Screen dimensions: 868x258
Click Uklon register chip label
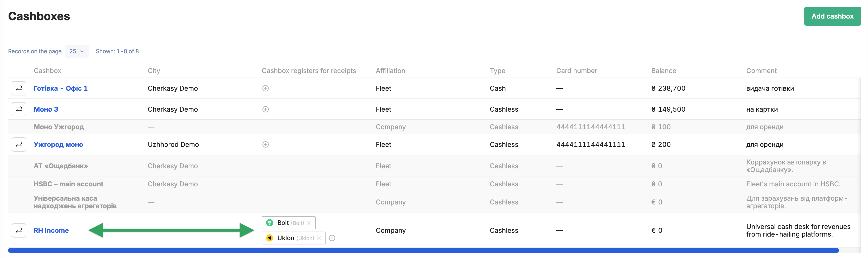pyautogui.click(x=285, y=238)
